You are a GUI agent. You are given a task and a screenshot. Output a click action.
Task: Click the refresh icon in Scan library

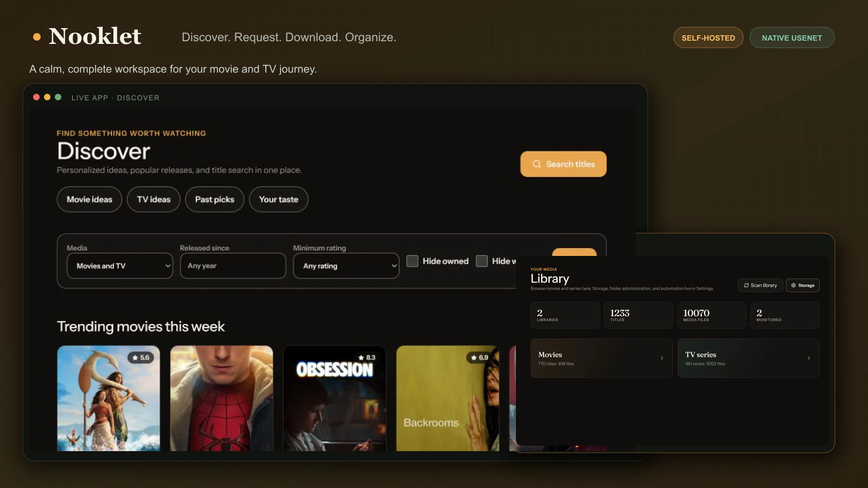[x=746, y=285]
